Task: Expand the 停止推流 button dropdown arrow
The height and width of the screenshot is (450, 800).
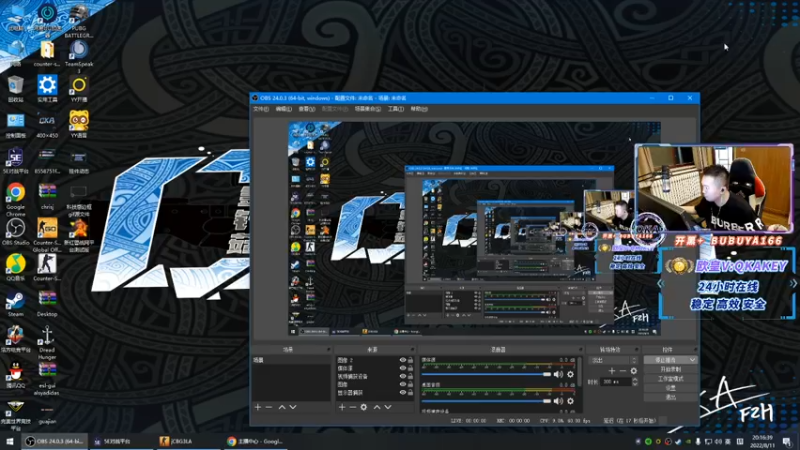Action: pos(692,360)
